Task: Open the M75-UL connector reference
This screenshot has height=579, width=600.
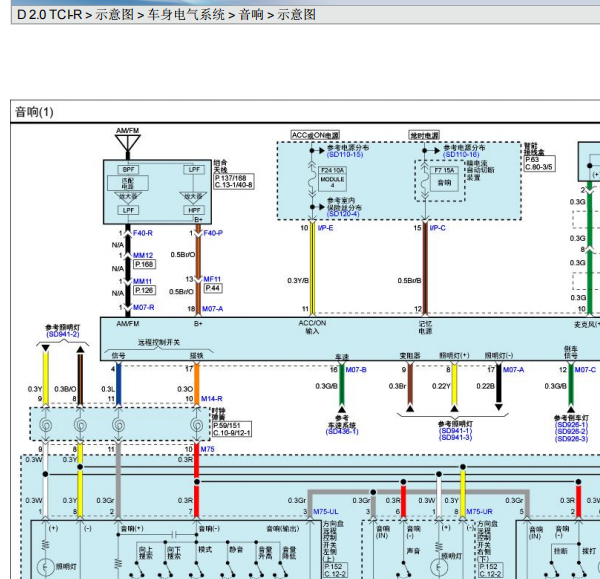Action: [x=326, y=512]
